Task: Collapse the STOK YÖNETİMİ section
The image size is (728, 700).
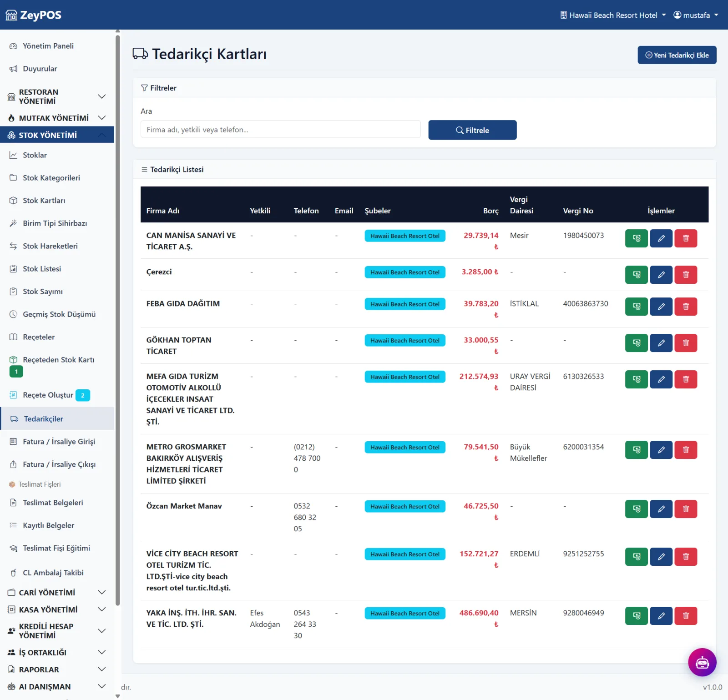Action: click(57, 135)
